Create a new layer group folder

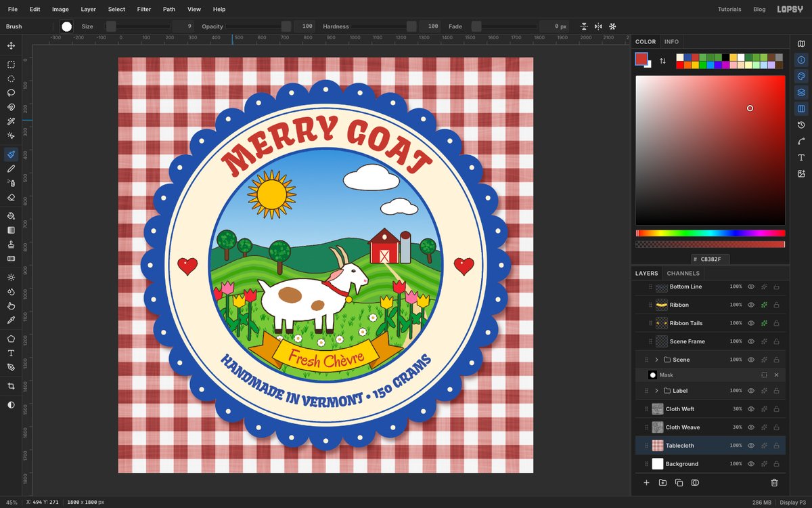click(x=662, y=482)
